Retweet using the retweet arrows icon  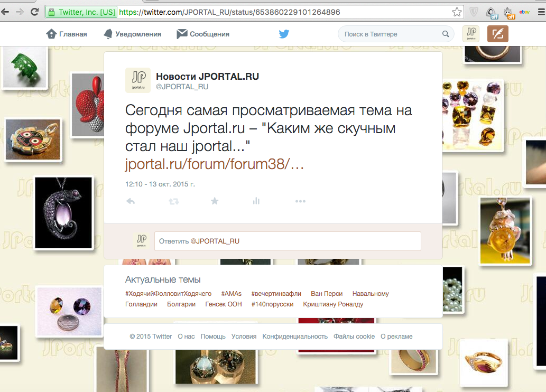[174, 201]
